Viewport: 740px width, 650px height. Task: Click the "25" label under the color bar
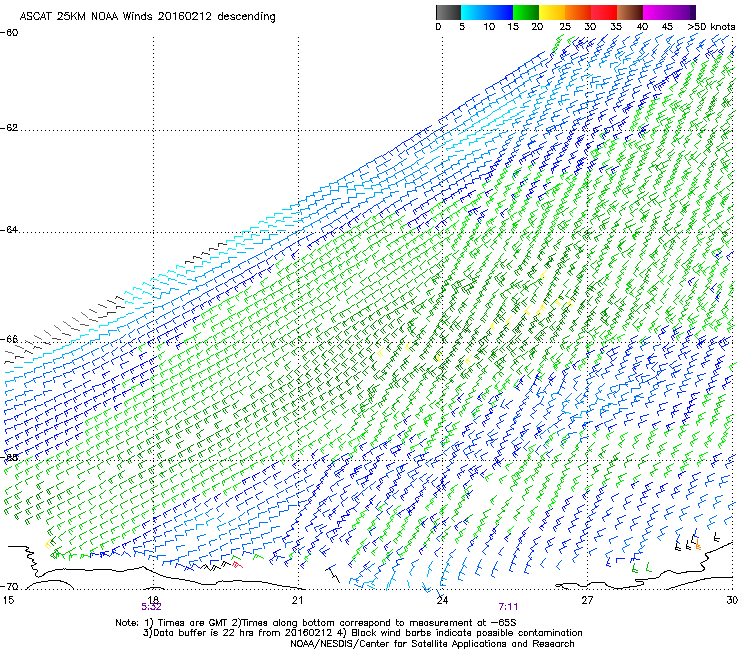[x=564, y=27]
